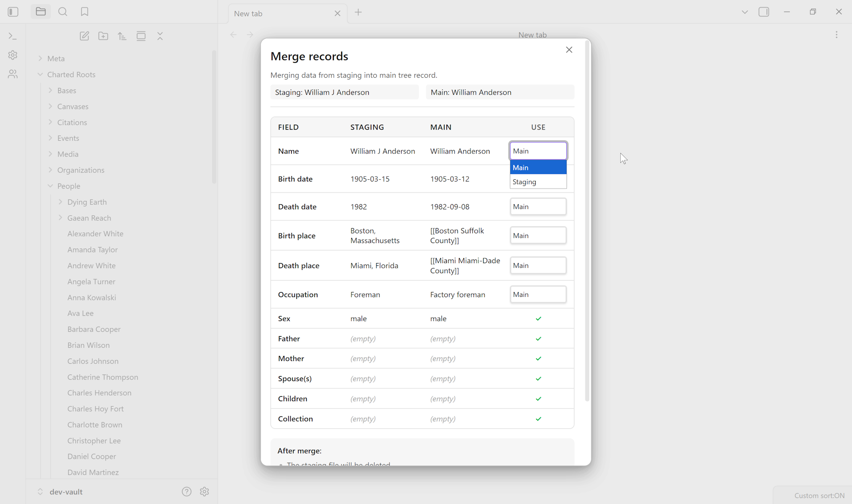Open the more options three-dot menu
852x504 pixels.
pos(836,35)
